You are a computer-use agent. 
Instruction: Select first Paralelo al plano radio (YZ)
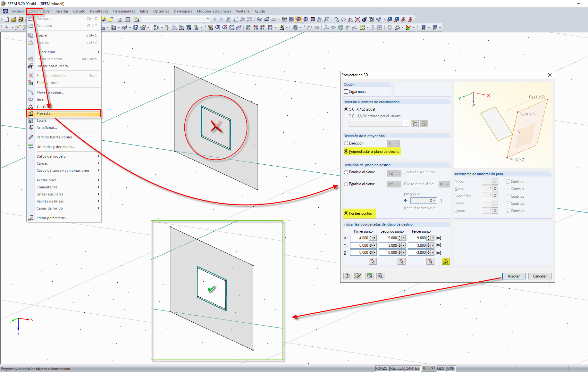pos(346,172)
